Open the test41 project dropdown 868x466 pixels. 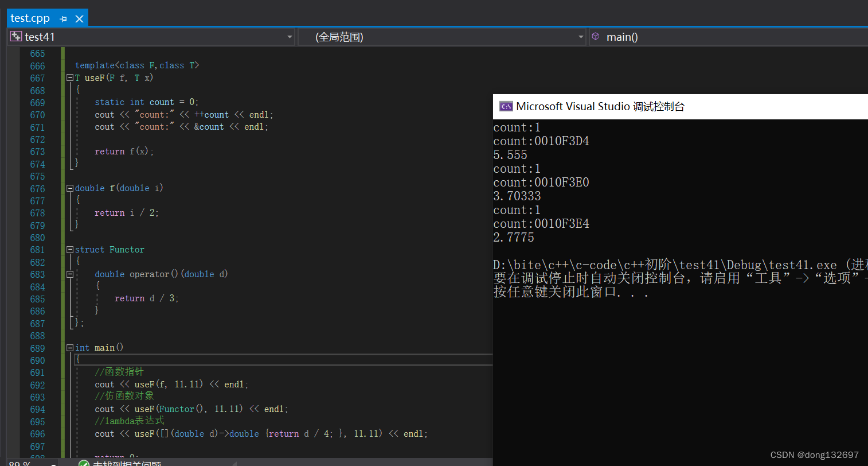pyautogui.click(x=290, y=37)
